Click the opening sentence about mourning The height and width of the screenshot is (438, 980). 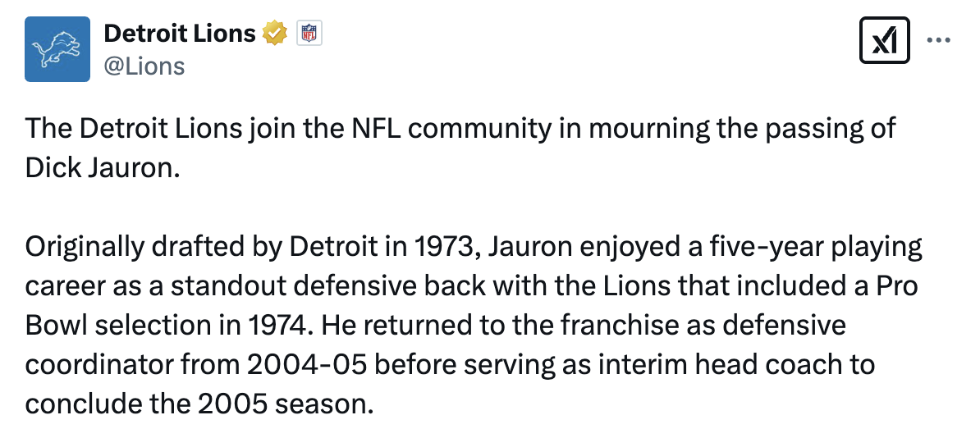[x=460, y=130]
